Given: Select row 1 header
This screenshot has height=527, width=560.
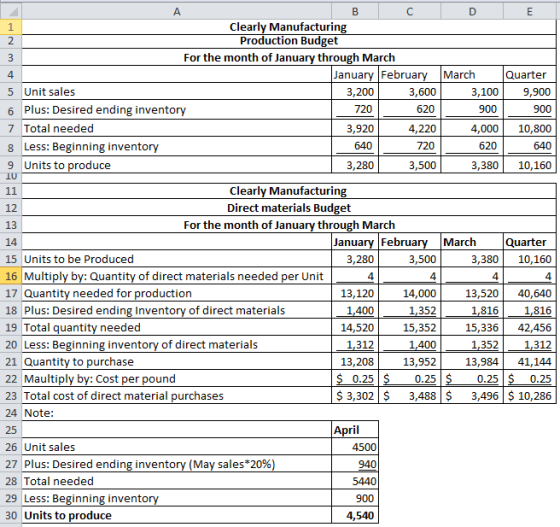Looking at the screenshot, I should click(11, 27).
